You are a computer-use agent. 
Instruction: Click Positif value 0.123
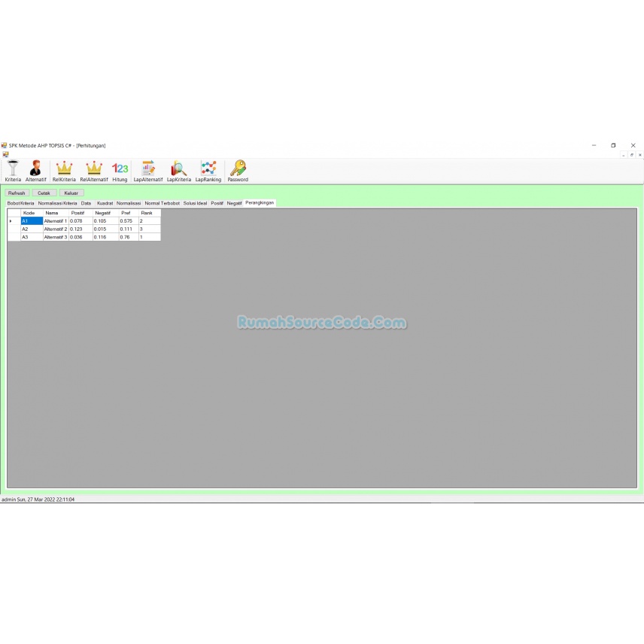[80, 229]
